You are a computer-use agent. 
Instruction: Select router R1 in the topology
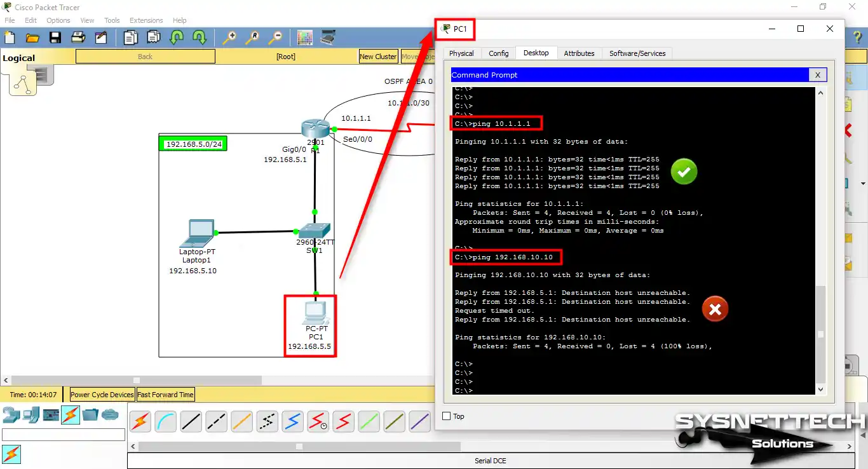[x=315, y=129]
